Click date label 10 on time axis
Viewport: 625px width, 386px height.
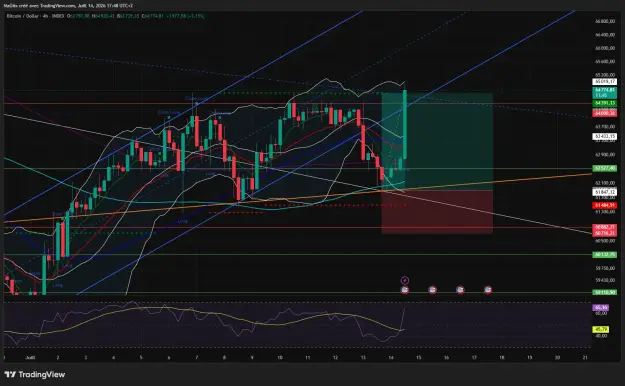pos(280,358)
